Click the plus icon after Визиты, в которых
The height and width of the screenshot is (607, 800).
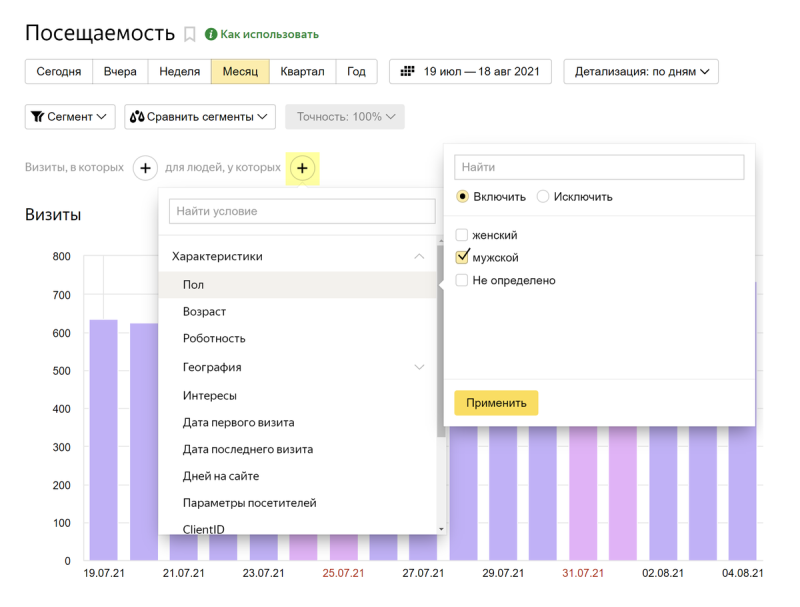click(145, 168)
